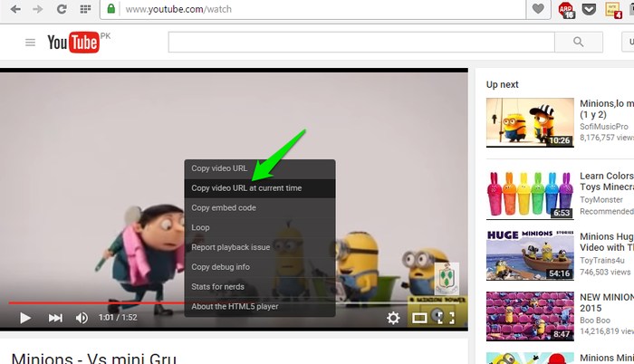
Task: Go back with the browser back arrow
Action: point(15,9)
